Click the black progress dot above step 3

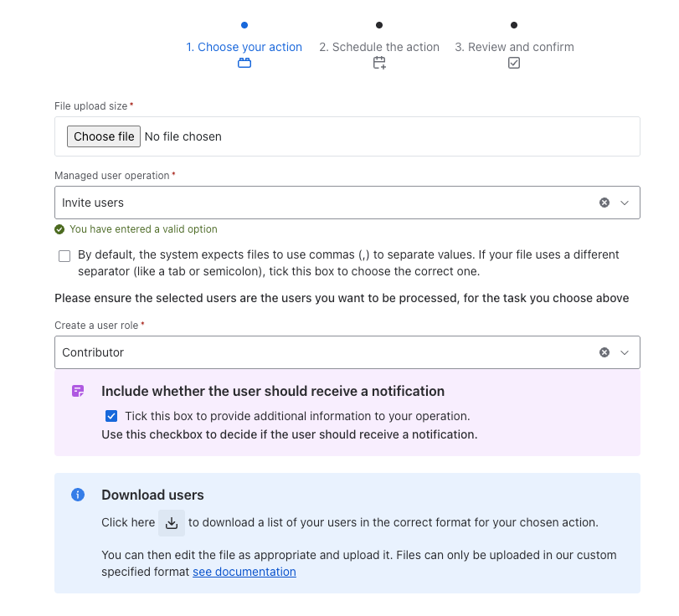point(514,25)
